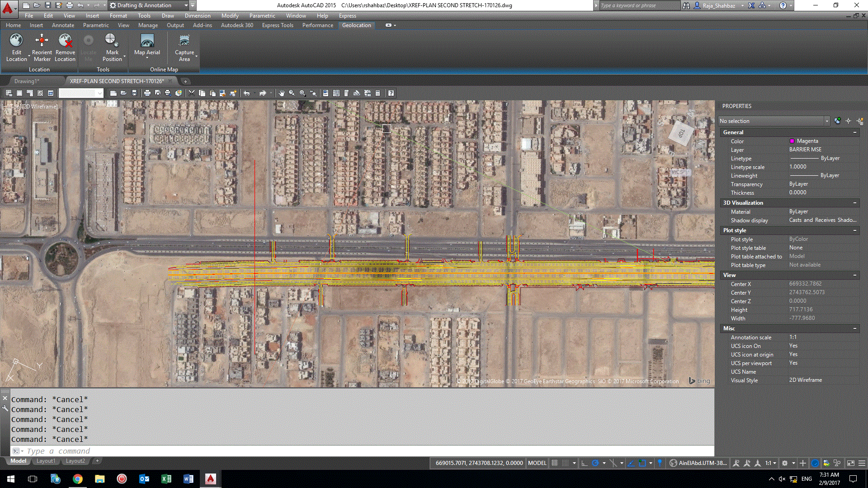This screenshot has width=868, height=488.
Task: Click the Mark Position tool
Action: click(112, 47)
